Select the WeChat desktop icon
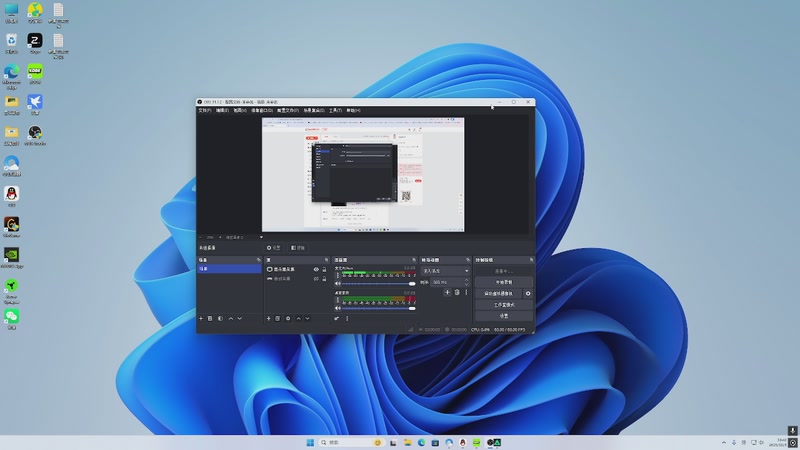 pos(11,319)
